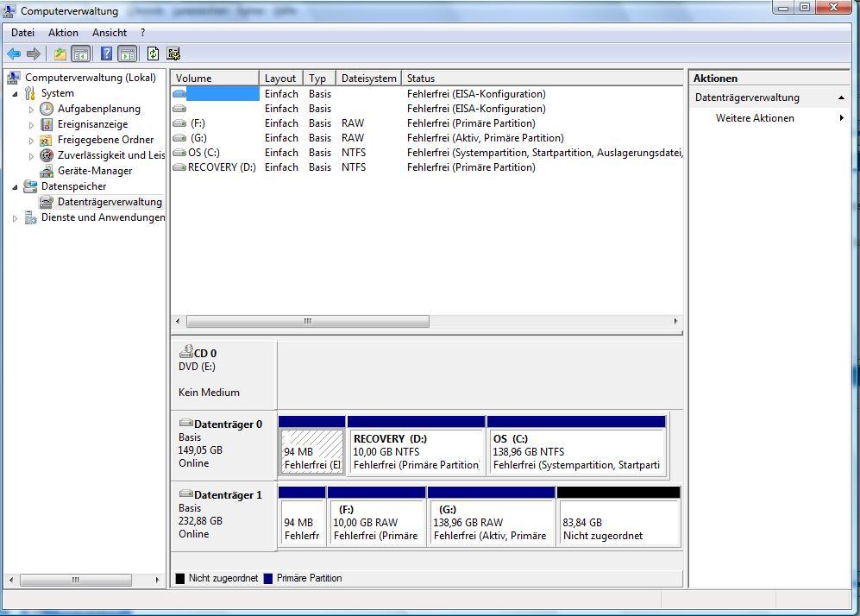This screenshot has width=860, height=616.
Task: Select the RECOVERY (D:) partition block
Action: click(416, 451)
